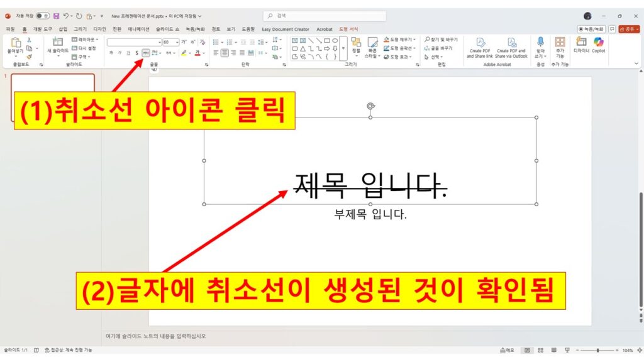Select the text shadow S icon
Viewport: 644px width, 362px height.
tap(136, 53)
